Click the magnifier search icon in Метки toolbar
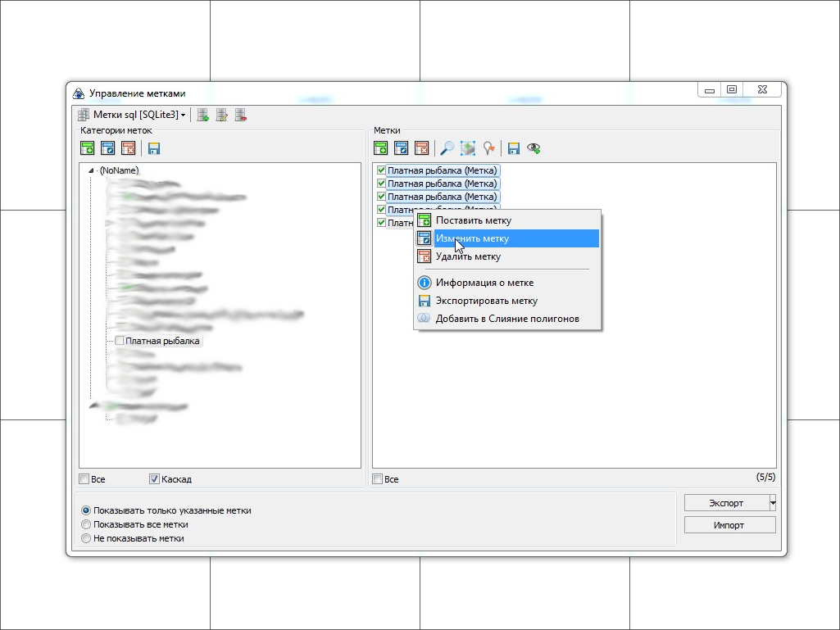Viewport: 840px width, 630px height. [x=447, y=148]
